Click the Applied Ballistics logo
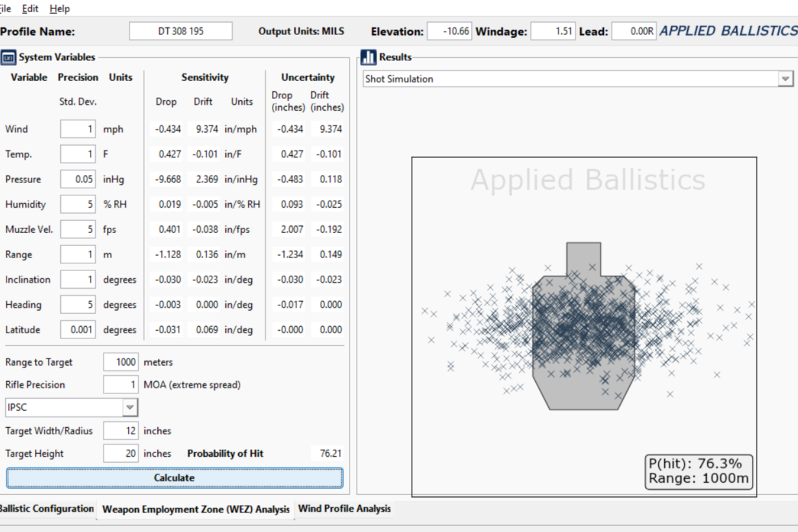Viewport: 798px width, 532px height. 729,31
